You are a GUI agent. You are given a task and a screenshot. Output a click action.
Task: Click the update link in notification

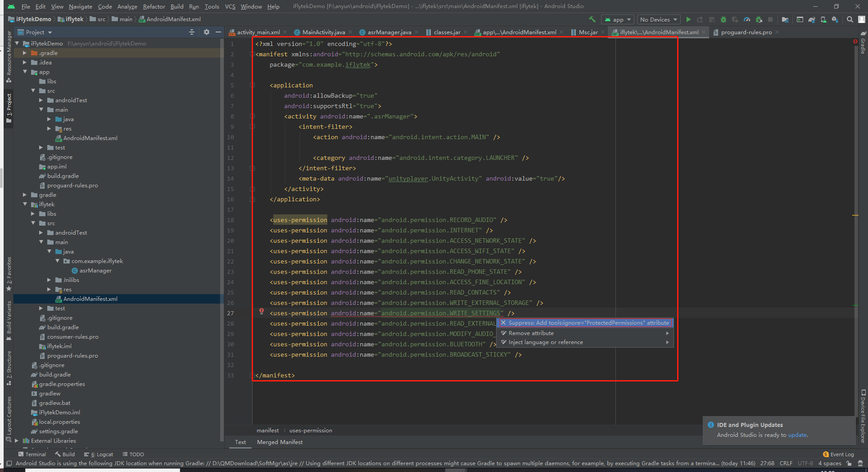click(x=797, y=435)
